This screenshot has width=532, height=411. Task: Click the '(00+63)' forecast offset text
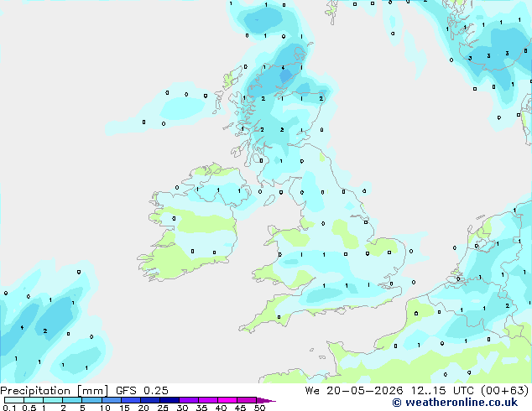pos(505,391)
